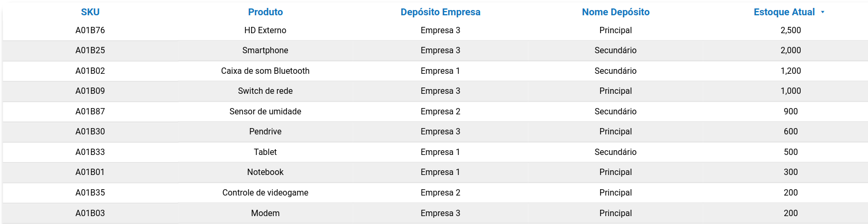868x224 pixels.
Task: Click the Smartphone product cell
Action: point(265,51)
